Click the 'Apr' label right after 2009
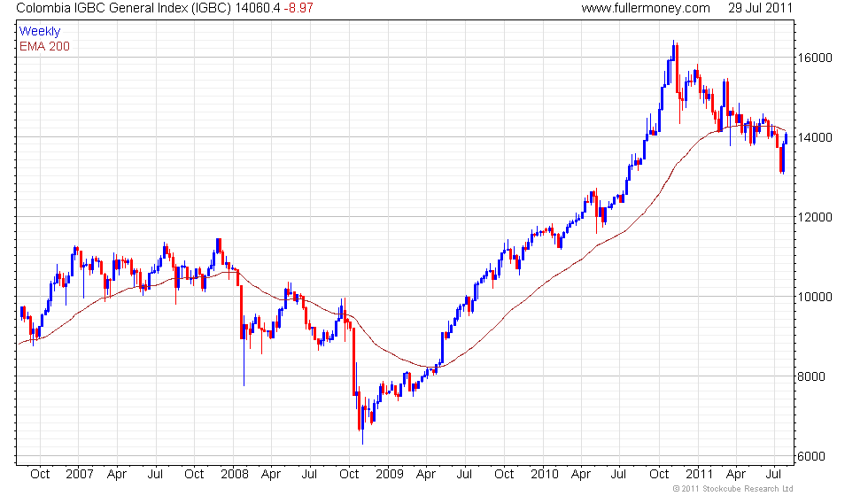868x496 pixels. (x=426, y=474)
